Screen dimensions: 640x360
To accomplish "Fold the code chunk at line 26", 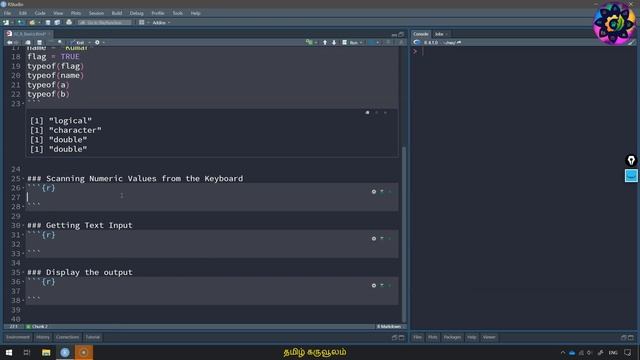I will tap(23, 189).
